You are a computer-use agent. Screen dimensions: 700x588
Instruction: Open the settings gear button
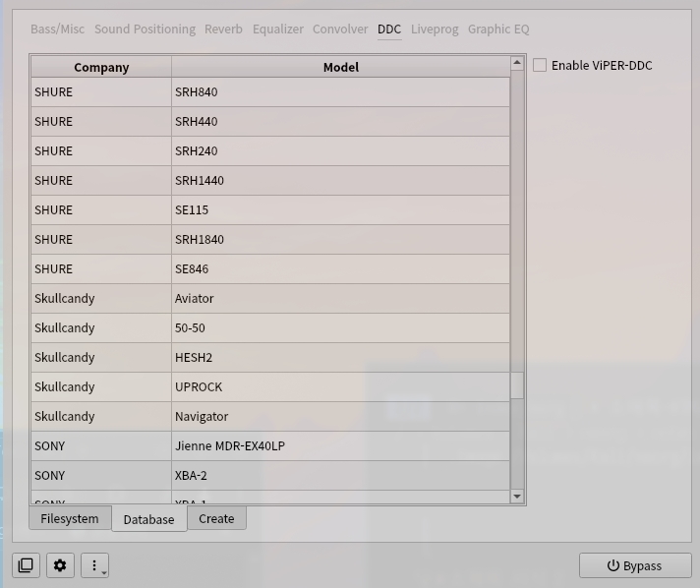(x=60, y=565)
